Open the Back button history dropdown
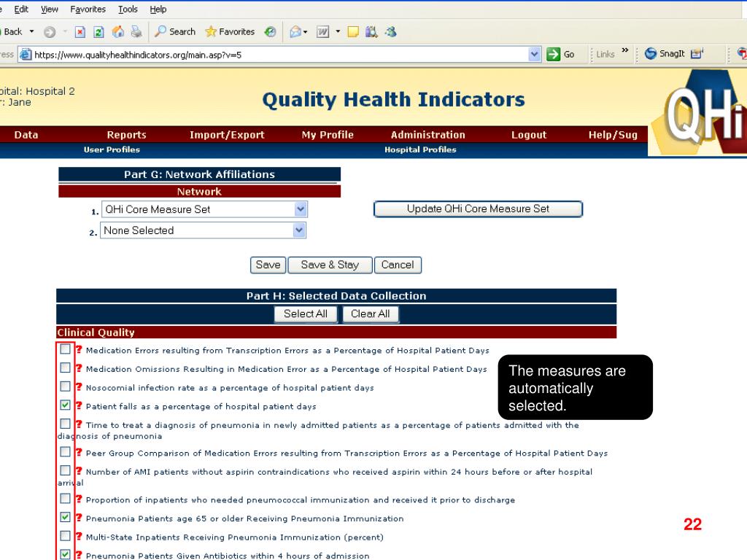The width and height of the screenshot is (747, 560). point(31,32)
